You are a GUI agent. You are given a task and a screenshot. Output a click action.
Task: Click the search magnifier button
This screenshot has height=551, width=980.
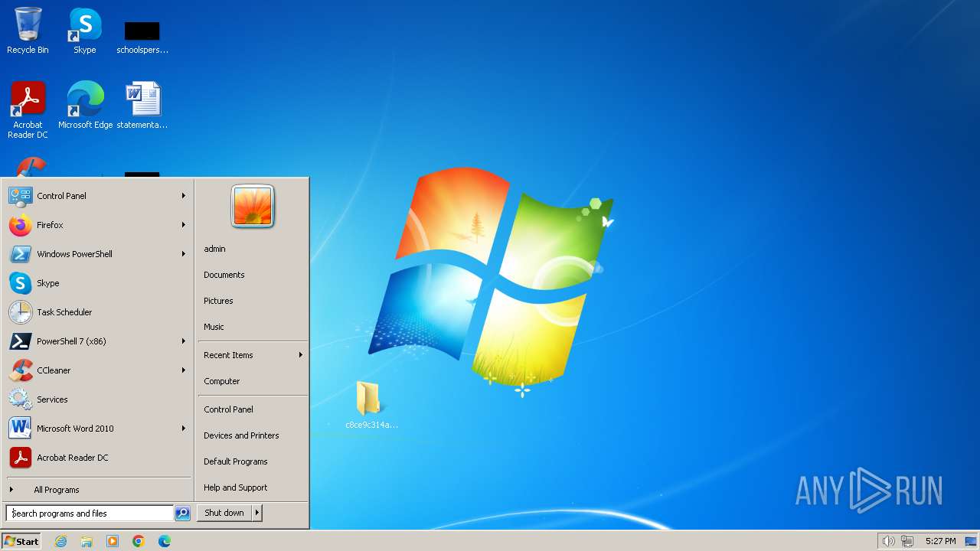[x=182, y=514]
